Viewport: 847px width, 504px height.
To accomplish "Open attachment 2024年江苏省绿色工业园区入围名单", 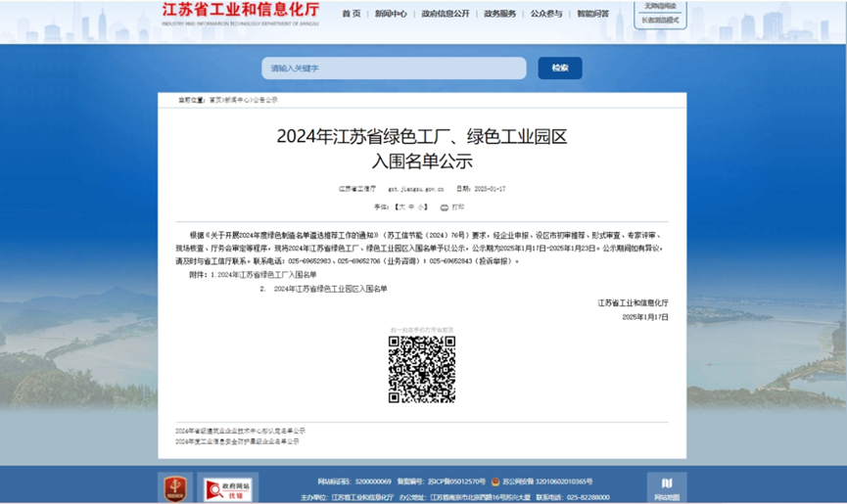I will click(x=330, y=289).
